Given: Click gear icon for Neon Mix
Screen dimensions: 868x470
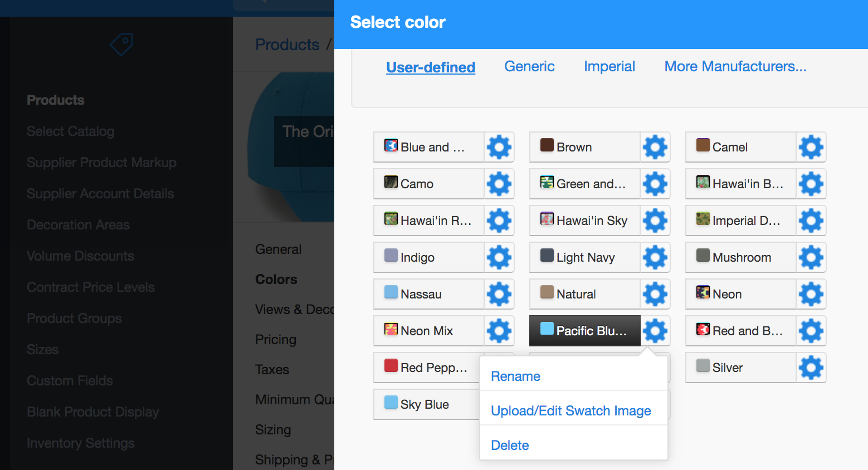Looking at the screenshot, I should [x=499, y=331].
